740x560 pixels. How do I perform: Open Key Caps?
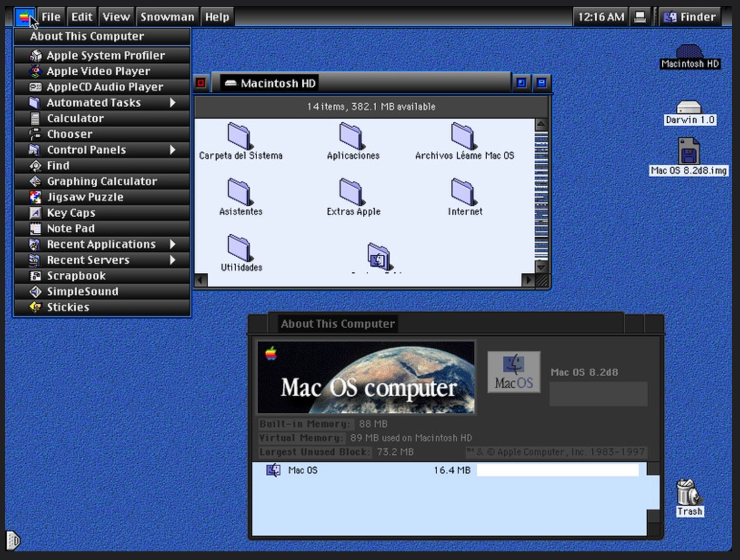click(x=102, y=213)
